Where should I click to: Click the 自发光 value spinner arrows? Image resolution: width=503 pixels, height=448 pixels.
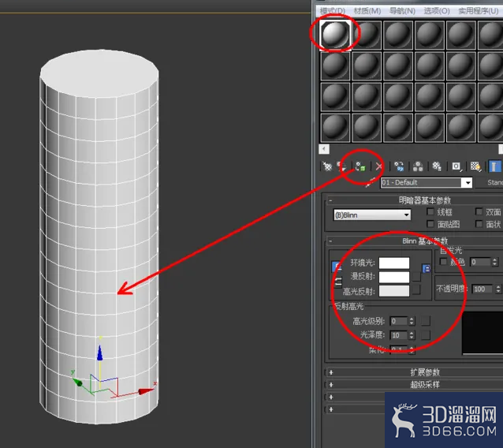point(494,262)
